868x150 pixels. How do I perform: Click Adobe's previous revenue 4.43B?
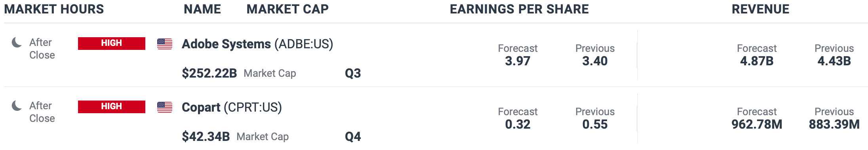pyautogui.click(x=834, y=61)
